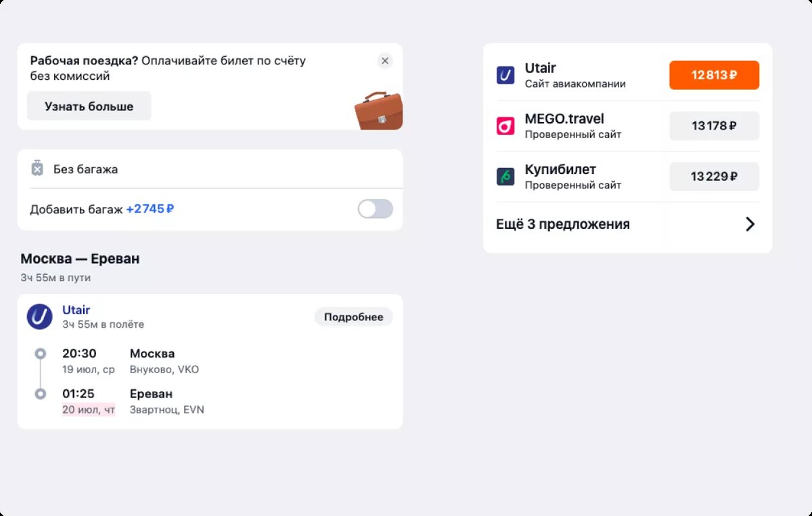Click the no-baggage suitcase icon
The height and width of the screenshot is (516, 812).
coord(37,169)
